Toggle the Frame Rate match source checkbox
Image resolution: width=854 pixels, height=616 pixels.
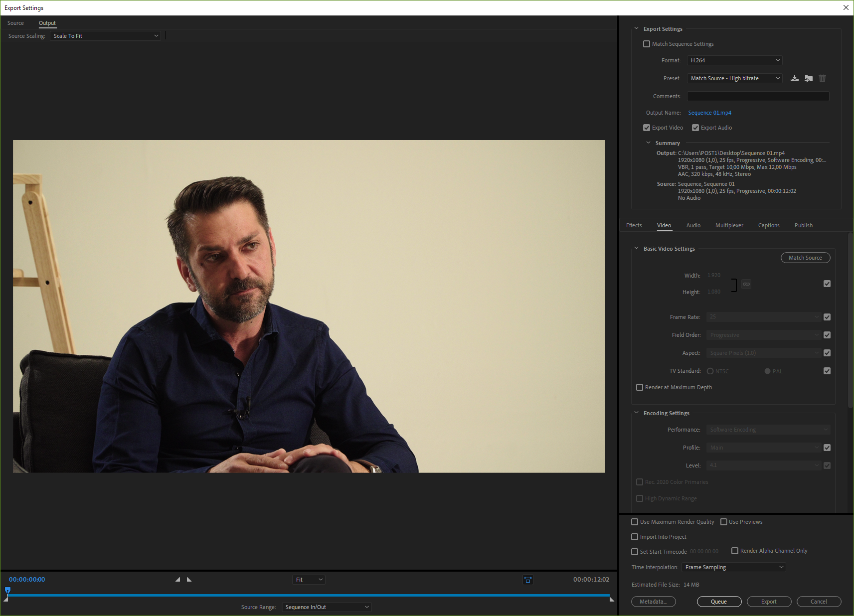(x=827, y=317)
